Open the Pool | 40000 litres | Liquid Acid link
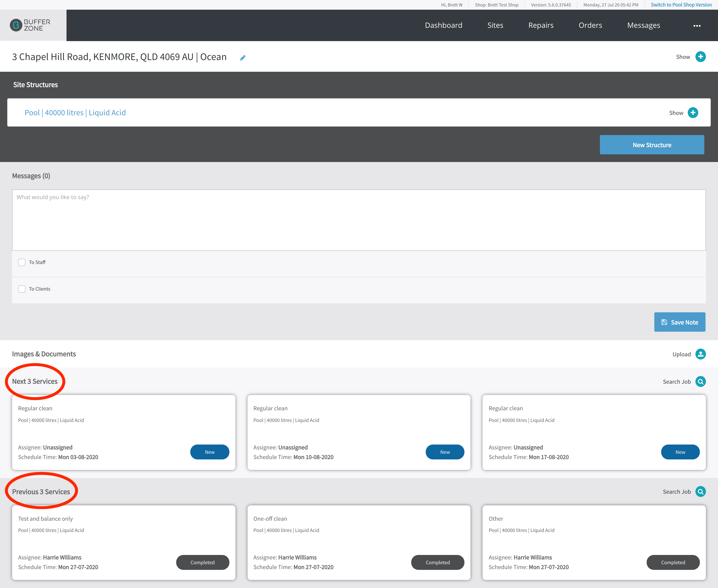This screenshot has height=588, width=718. [x=75, y=112]
